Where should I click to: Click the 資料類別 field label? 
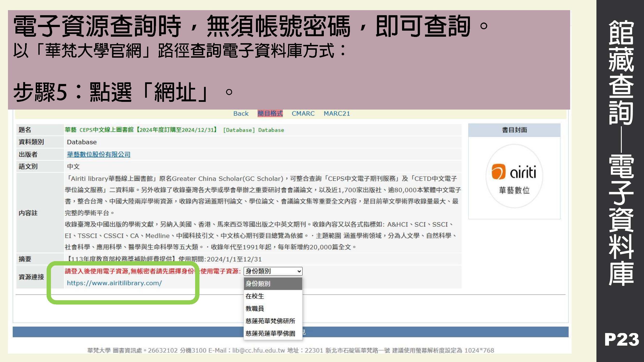pos(31,142)
